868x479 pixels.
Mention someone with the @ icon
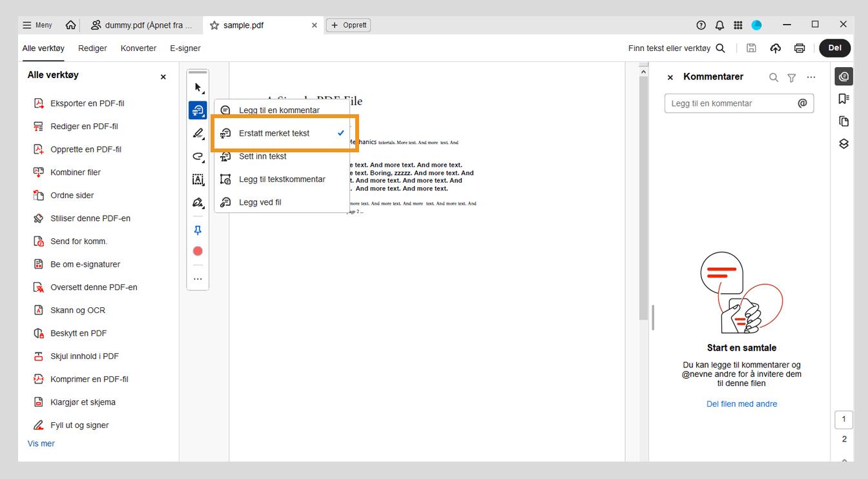tap(802, 103)
